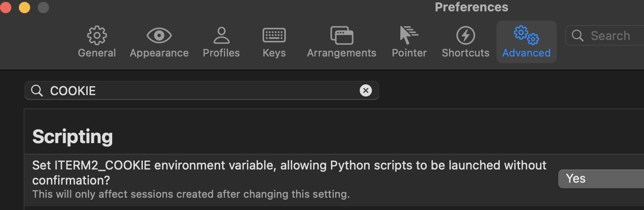Viewport: 644px width, 210px height.
Task: Select the ITERM2_COOKIE environment variable setting row
Action: pos(334,179)
